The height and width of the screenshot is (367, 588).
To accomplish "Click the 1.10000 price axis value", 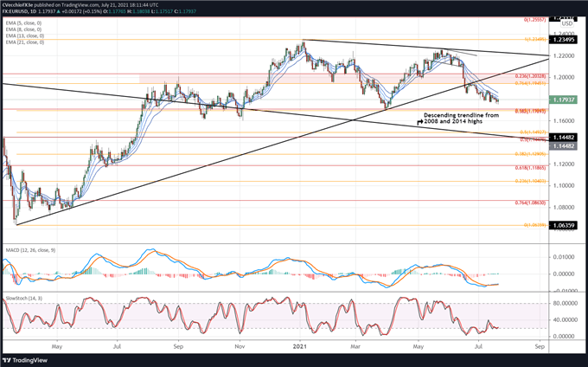I will [563, 186].
